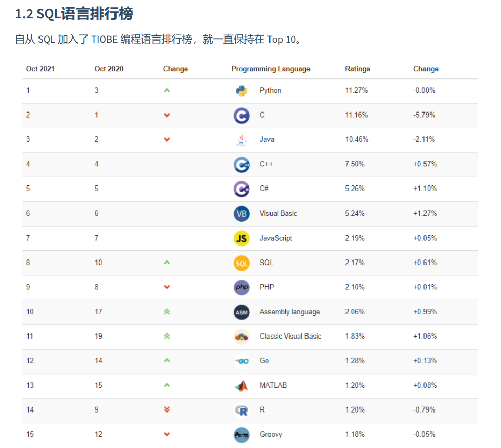
Task: Click the 'MATLAB' language name
Action: [x=273, y=385]
